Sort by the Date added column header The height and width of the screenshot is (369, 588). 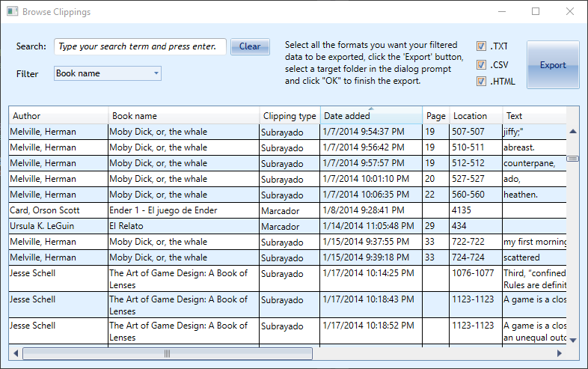tap(371, 115)
